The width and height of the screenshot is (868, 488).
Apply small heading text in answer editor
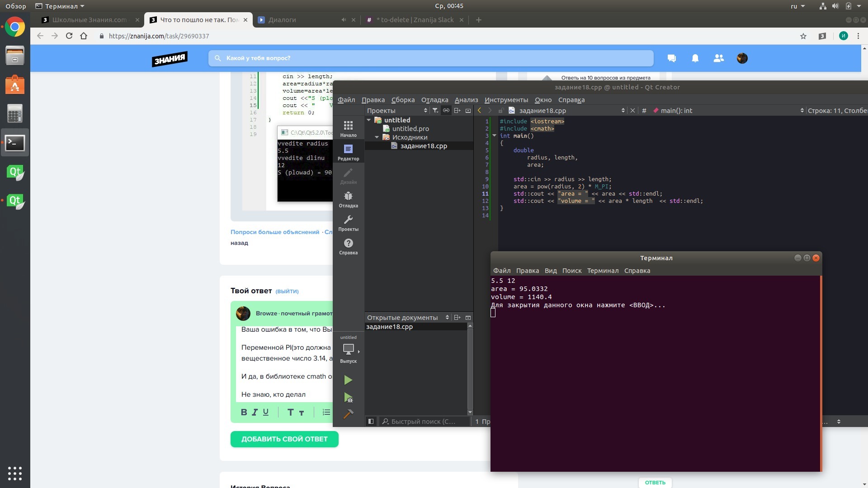tap(302, 413)
